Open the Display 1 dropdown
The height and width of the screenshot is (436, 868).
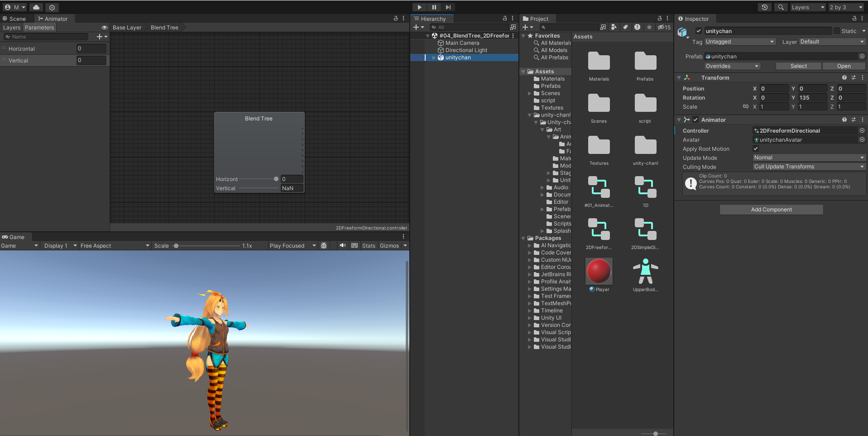tap(60, 246)
